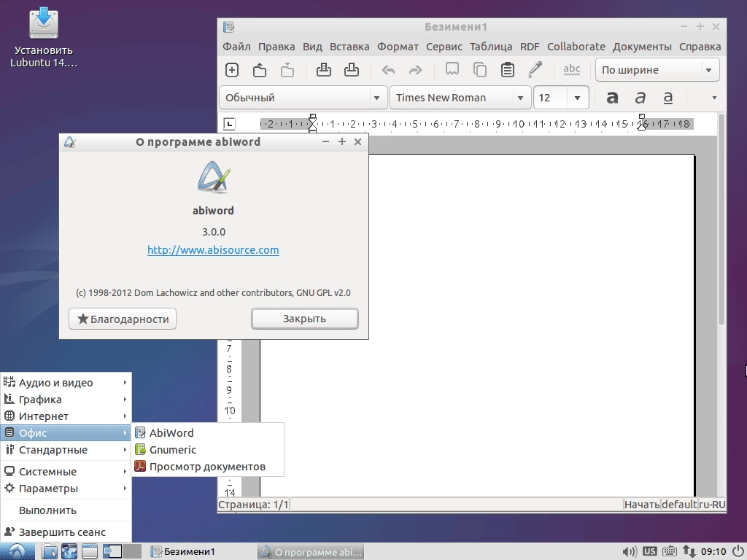Image resolution: width=747 pixels, height=560 pixels.
Task: Click the show desktop taskbar icon
Action: point(90,551)
